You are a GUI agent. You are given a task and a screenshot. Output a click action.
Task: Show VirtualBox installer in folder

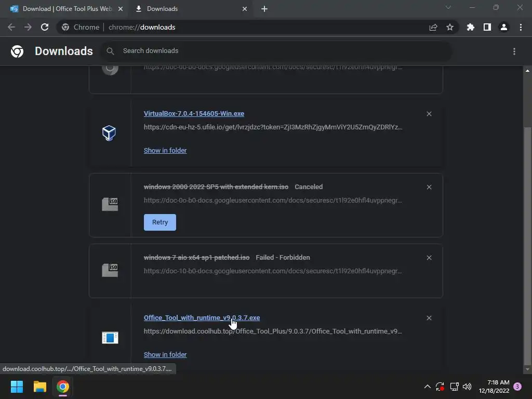tap(165, 150)
